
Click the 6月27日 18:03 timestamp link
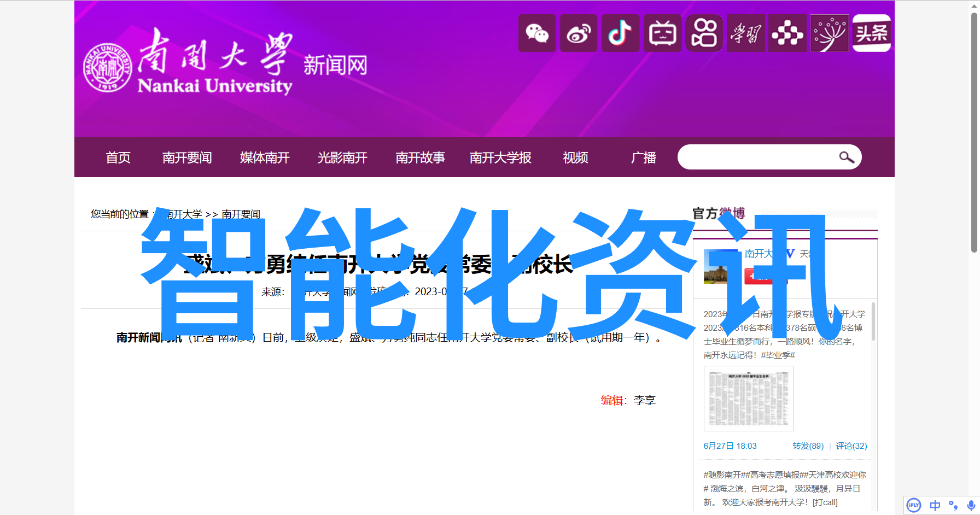click(x=730, y=446)
